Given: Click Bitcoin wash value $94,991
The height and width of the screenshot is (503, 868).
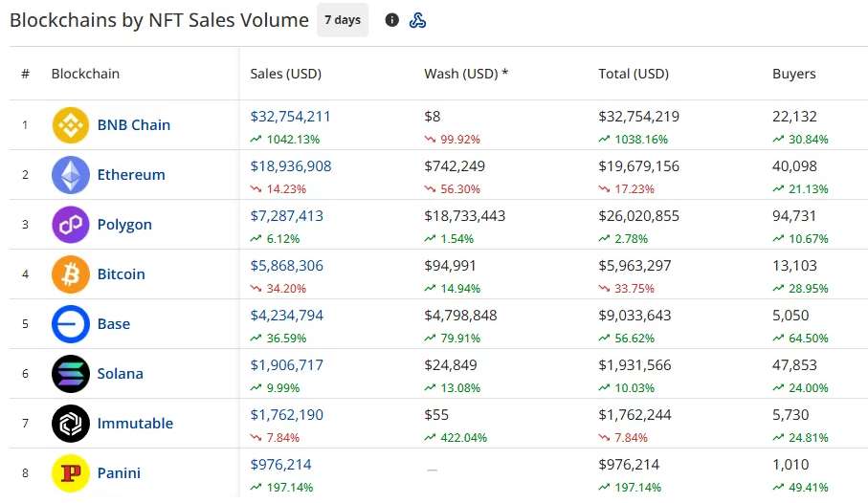Looking at the screenshot, I should click(450, 266).
